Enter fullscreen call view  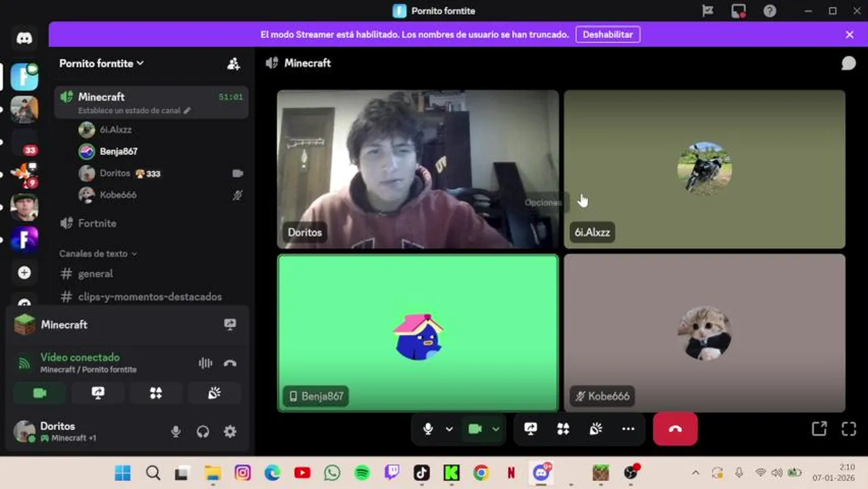(849, 429)
